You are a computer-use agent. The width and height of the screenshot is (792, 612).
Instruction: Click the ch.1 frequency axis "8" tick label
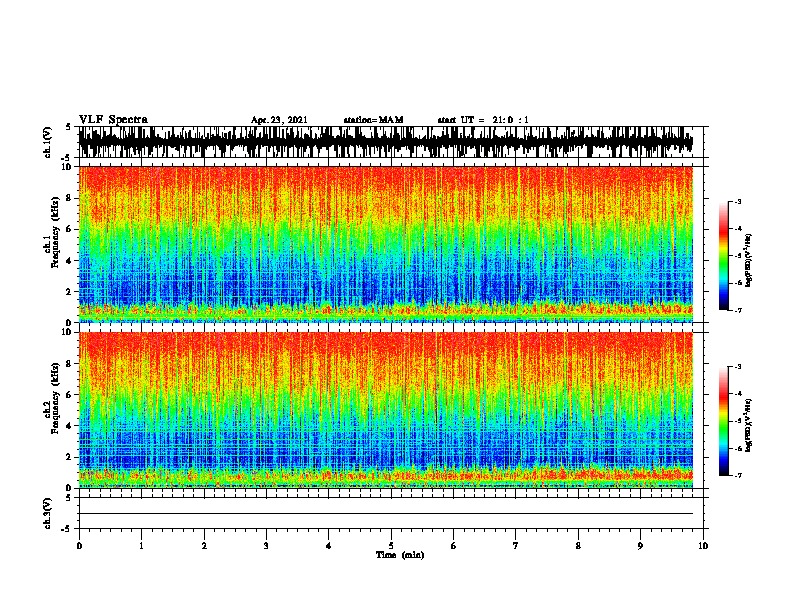(x=70, y=198)
